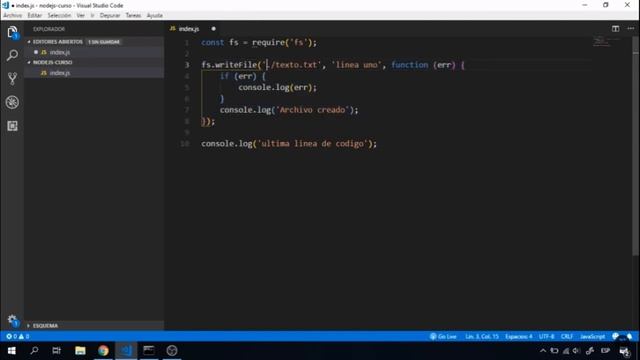Open the Ver menu
Screen dimensions: 640x360
tap(81, 15)
